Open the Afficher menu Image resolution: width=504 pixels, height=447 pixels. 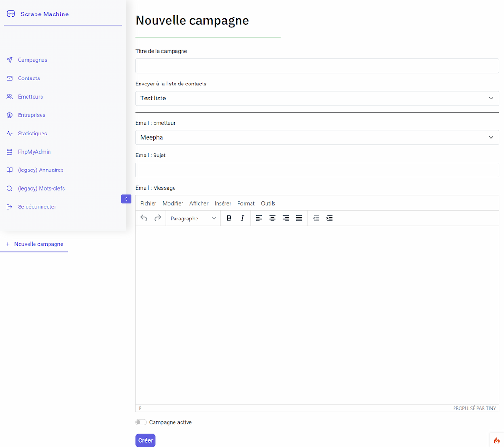[x=199, y=203]
